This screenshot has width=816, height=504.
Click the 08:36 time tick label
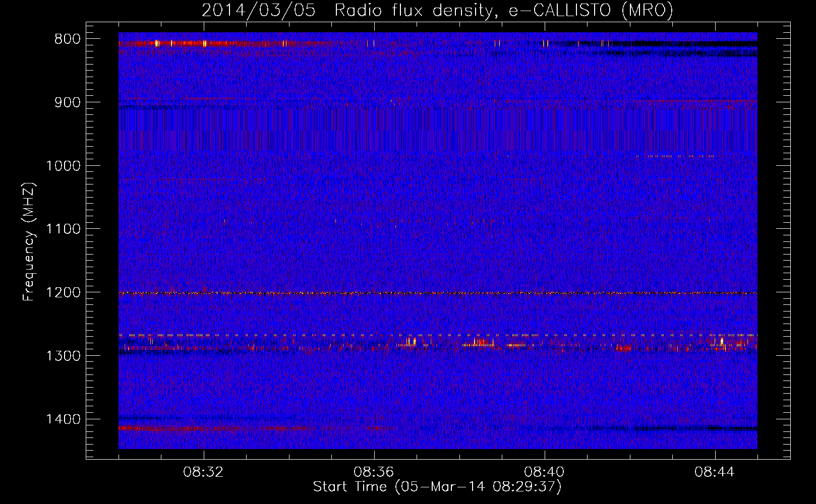374,472
